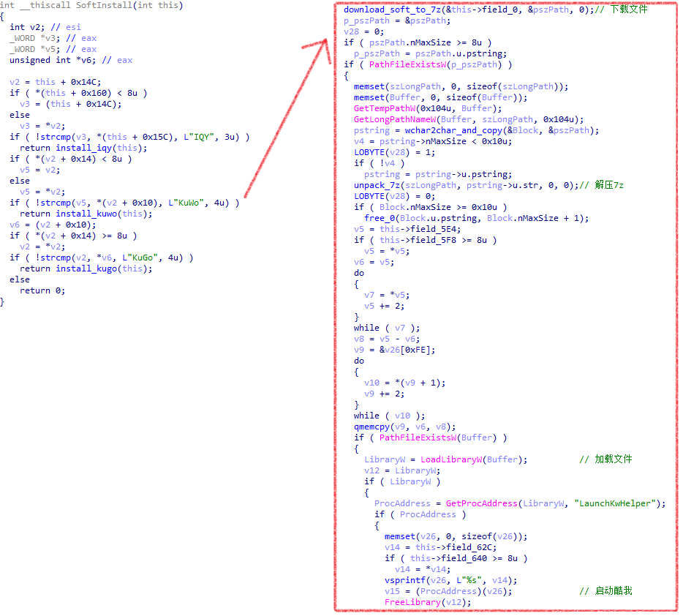Click the L"KuWo" strcmp condition line
The width and height of the screenshot is (683, 616).
(124, 203)
